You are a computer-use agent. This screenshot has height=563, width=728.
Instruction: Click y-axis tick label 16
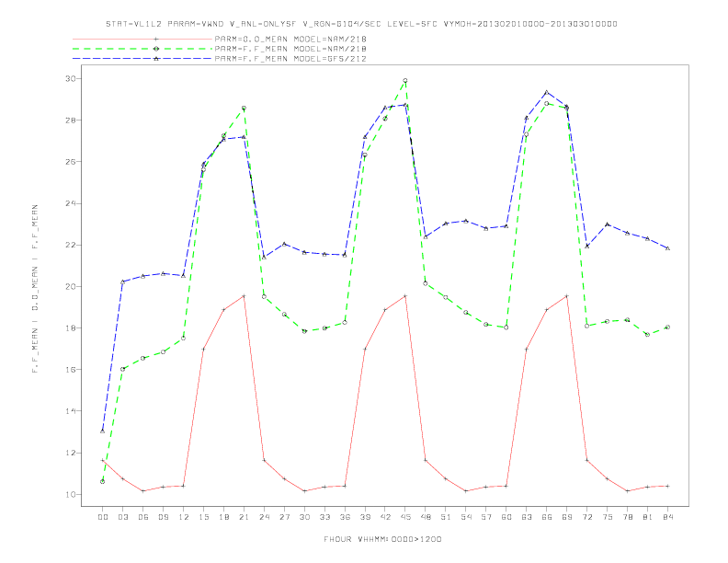(71, 370)
